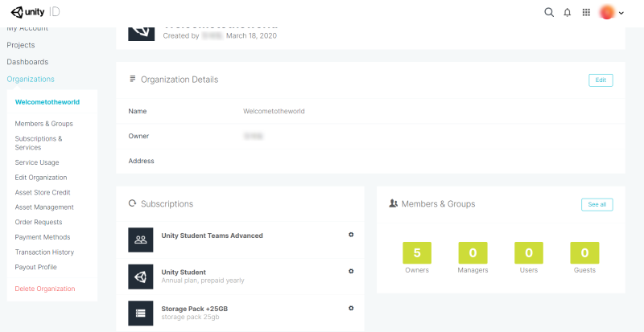Screen dimensions: 644x332
Task: Click the Subscriptions refresh icon
Action: 132,203
